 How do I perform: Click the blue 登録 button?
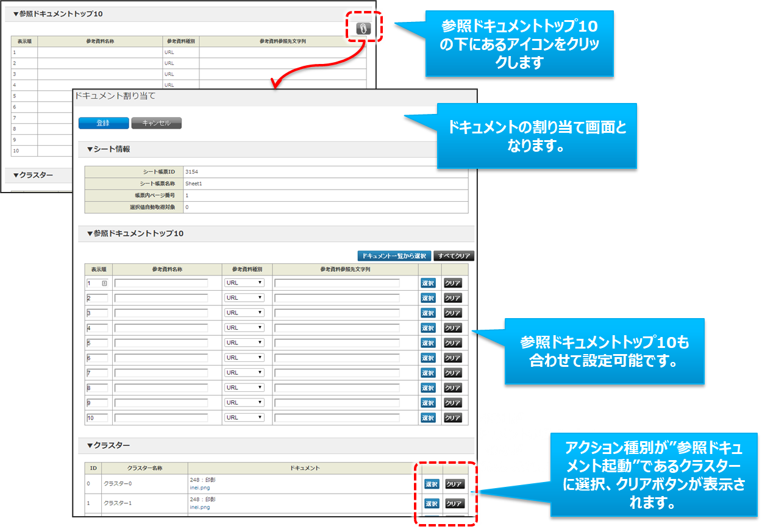tap(104, 123)
